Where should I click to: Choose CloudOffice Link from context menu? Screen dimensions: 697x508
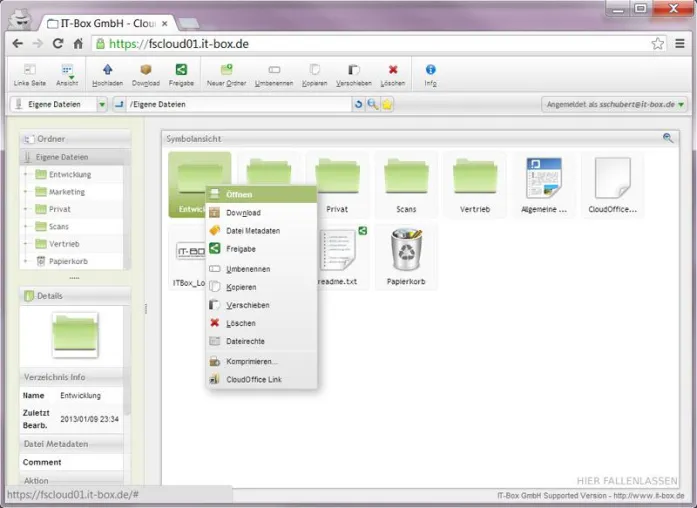coord(261,380)
